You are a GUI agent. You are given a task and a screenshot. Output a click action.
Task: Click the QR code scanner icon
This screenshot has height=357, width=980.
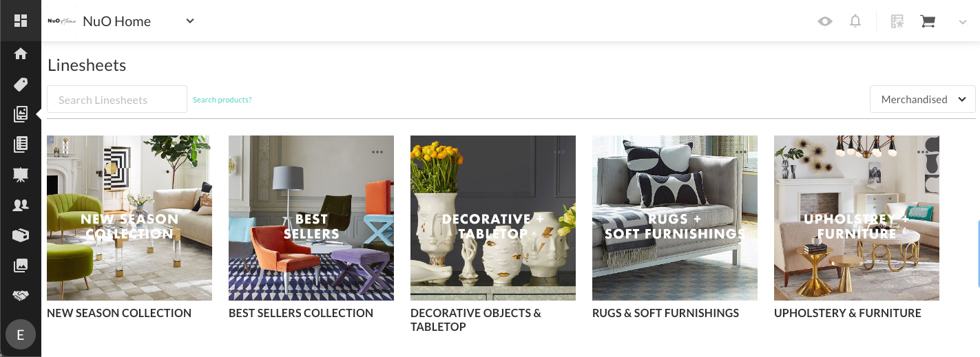897,21
